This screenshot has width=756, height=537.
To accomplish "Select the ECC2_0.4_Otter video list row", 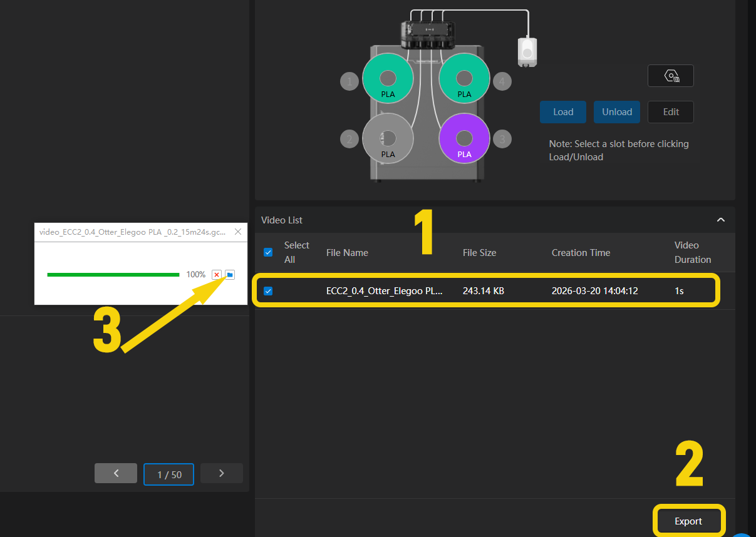I will (x=438, y=290).
